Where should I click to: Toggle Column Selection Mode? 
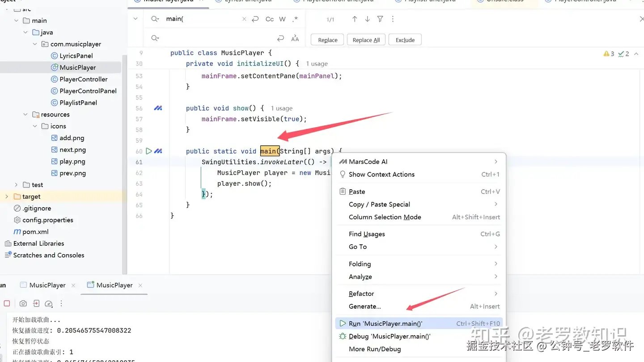click(418, 217)
